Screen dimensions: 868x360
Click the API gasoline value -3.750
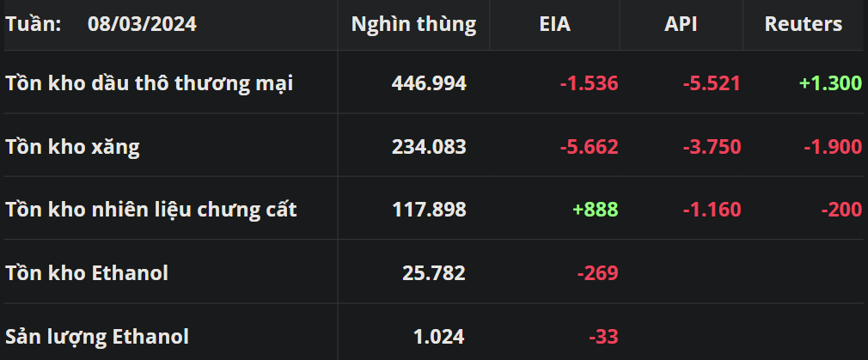[712, 147]
